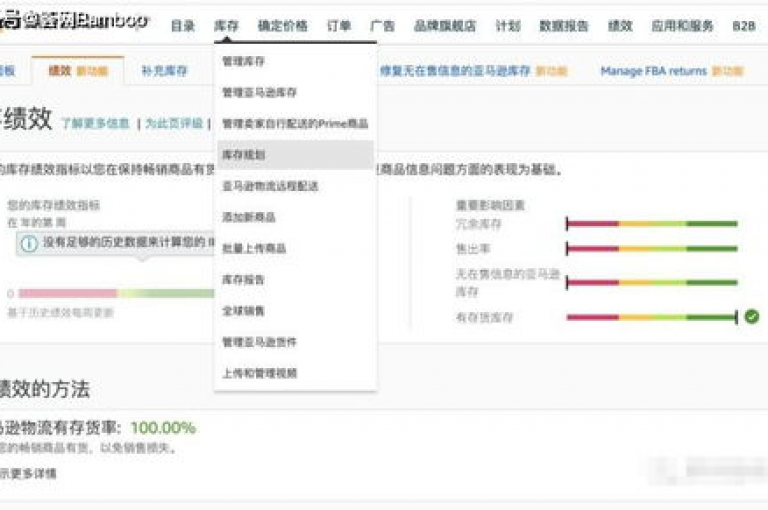Screen dimensions: 768x510
Task: Follow the 了解更多信息 link
Action: (95, 123)
